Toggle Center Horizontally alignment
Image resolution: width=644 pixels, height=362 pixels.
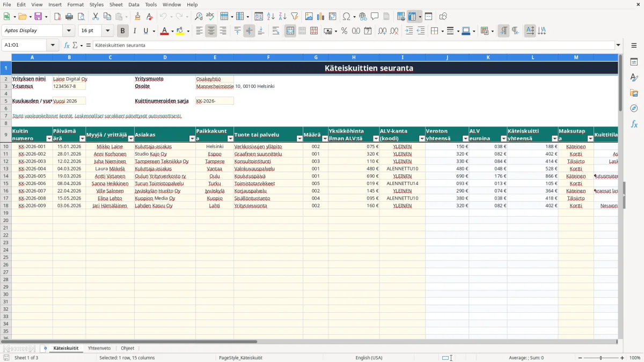tap(211, 31)
